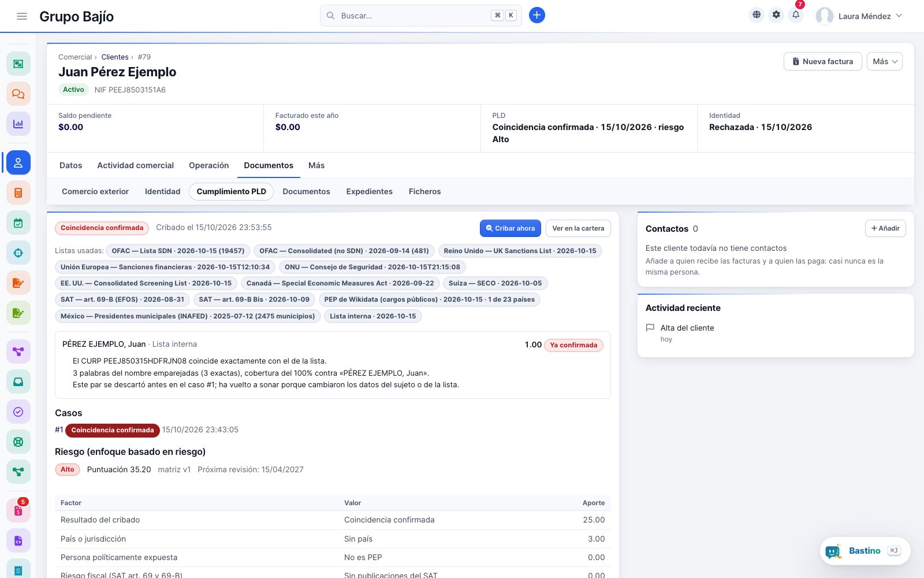Open the Más tab next to Documentos

316,165
